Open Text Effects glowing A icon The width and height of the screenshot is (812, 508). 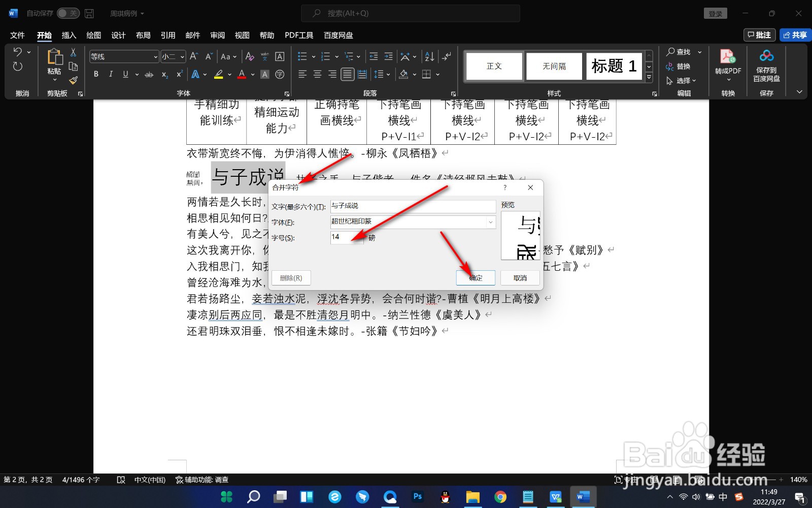[x=195, y=74]
